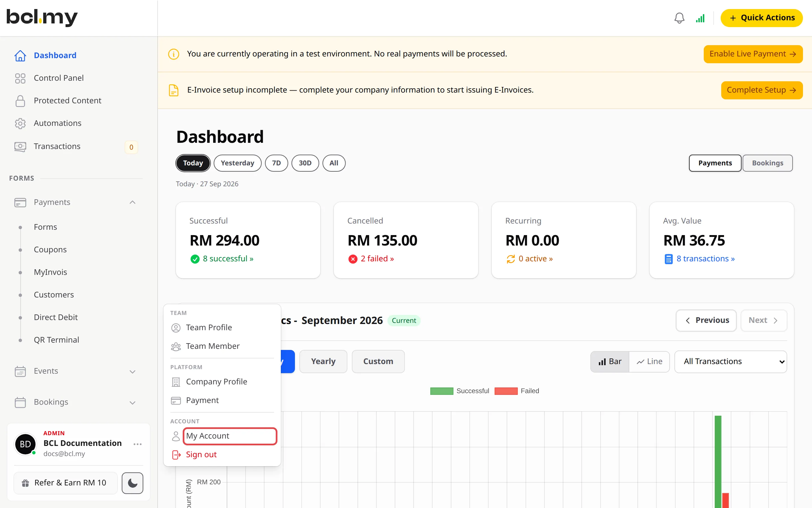Image resolution: width=812 pixels, height=508 pixels.
Task: Click the red Failed legend swatch
Action: point(506,391)
